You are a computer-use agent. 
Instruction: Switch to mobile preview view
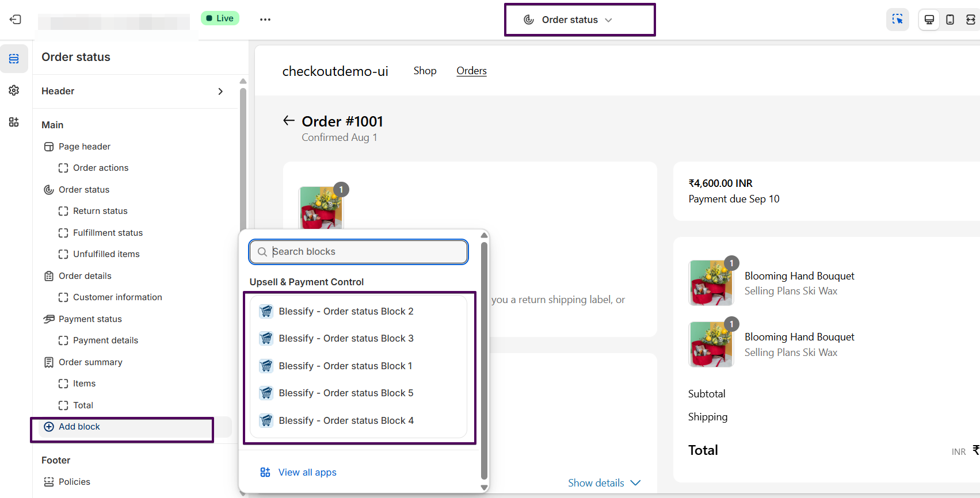[950, 20]
